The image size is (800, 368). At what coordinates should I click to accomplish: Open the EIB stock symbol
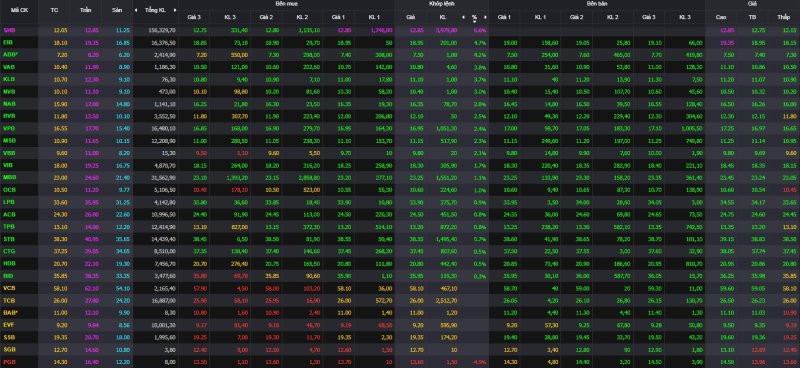(x=7, y=42)
